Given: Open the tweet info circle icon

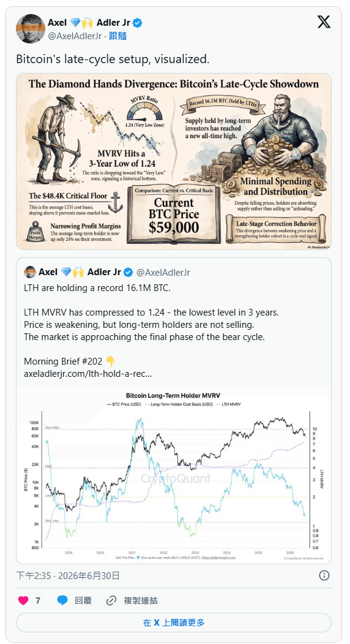Looking at the screenshot, I should (324, 575).
